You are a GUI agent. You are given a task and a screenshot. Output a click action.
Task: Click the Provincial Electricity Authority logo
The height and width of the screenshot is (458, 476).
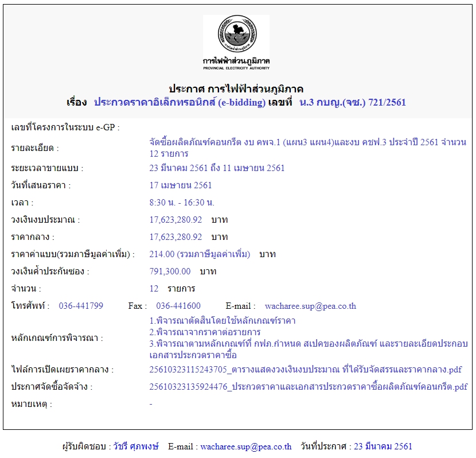[236, 42]
